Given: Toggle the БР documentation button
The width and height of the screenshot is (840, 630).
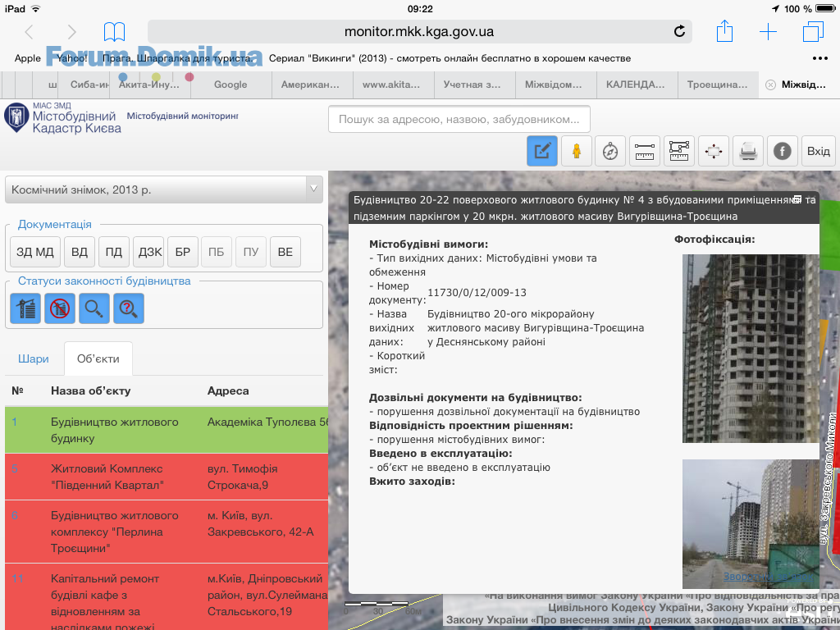Looking at the screenshot, I should [183, 252].
